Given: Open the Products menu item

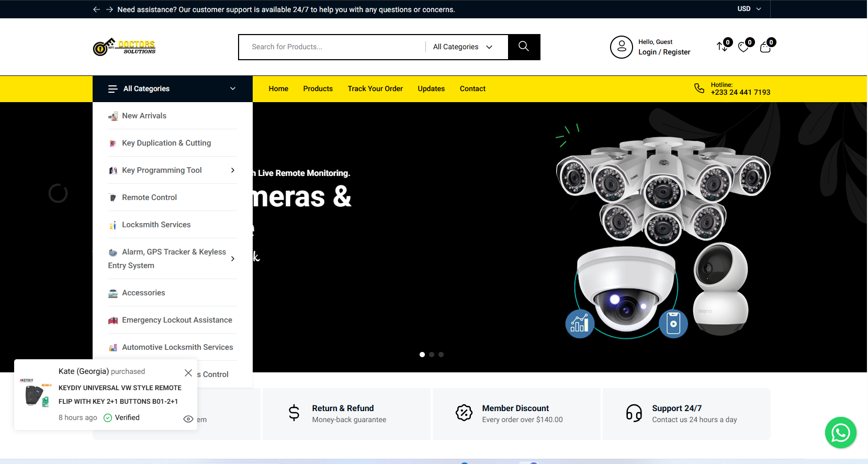Looking at the screenshot, I should click(318, 89).
